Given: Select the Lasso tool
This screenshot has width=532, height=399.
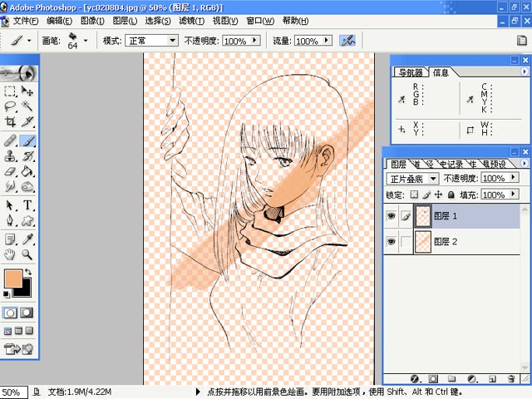Looking at the screenshot, I should coord(10,106).
